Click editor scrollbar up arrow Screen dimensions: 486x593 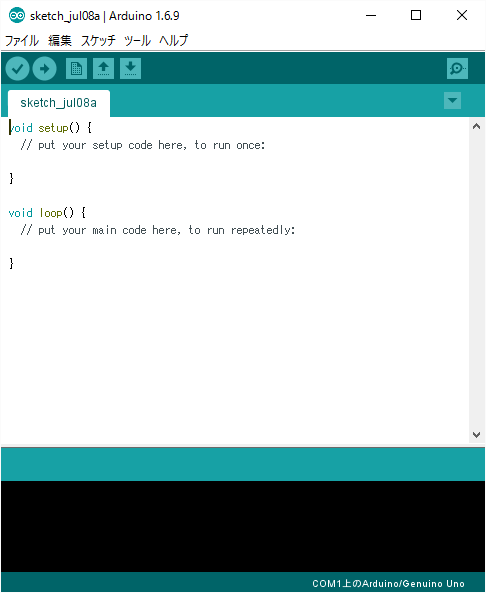click(477, 127)
